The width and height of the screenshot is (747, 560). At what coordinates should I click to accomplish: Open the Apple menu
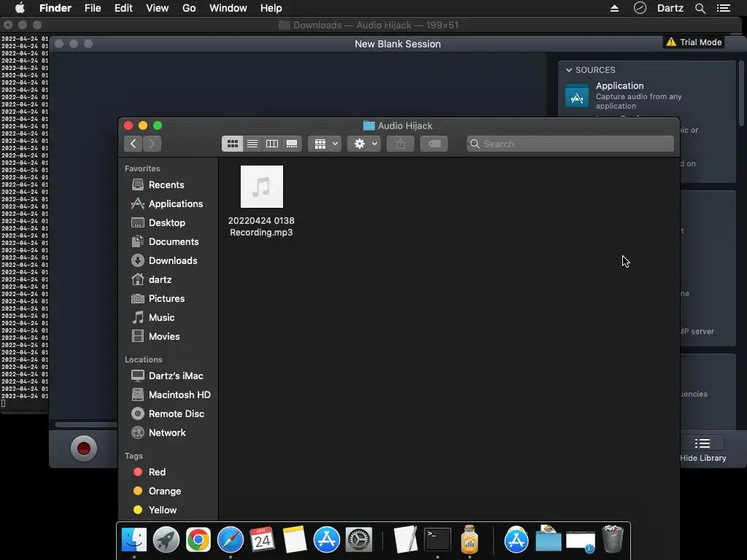tap(20, 8)
